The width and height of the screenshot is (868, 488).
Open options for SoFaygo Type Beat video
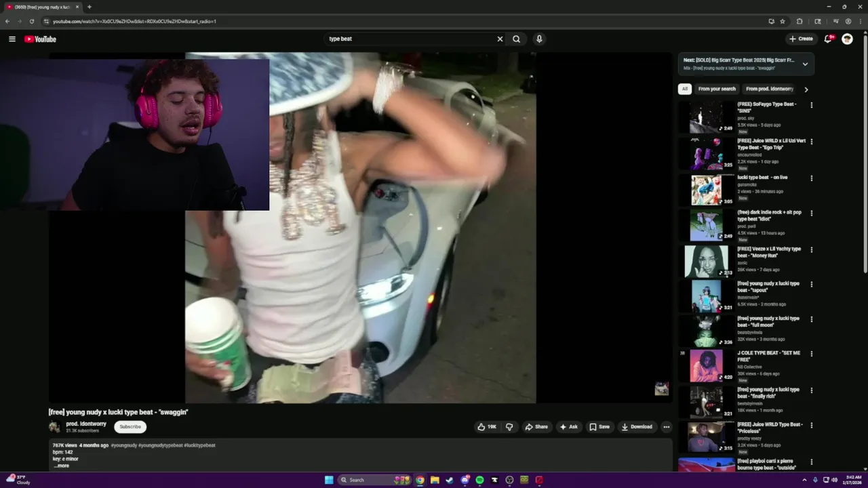(811, 105)
